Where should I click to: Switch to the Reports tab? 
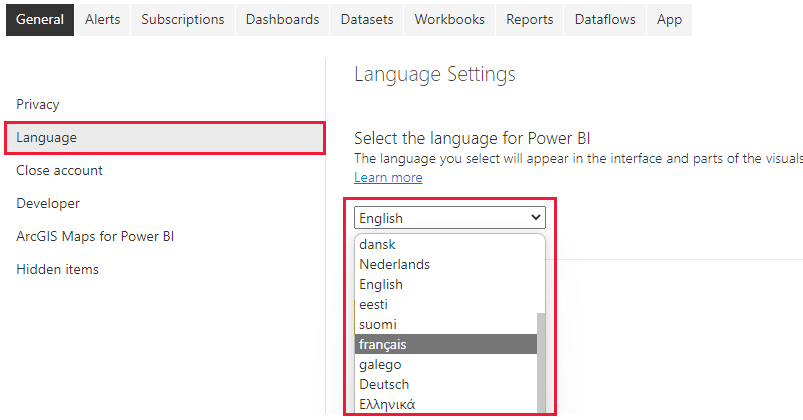[x=529, y=19]
